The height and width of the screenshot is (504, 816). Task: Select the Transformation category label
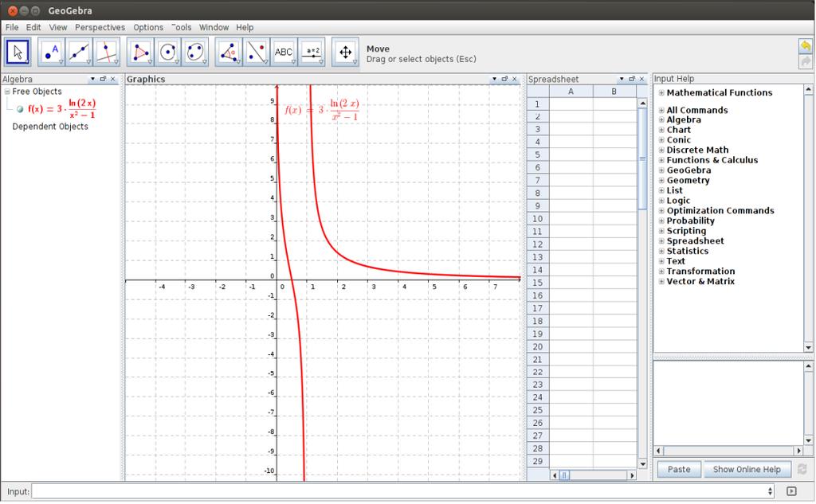(x=700, y=271)
